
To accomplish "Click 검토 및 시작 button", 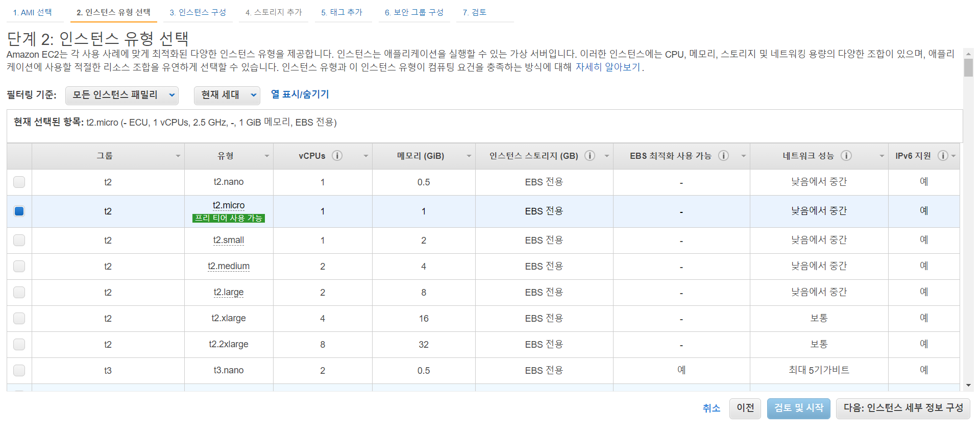I will (799, 408).
